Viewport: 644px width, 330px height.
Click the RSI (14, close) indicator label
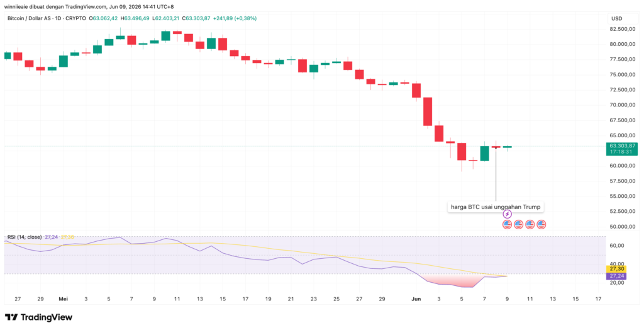tap(25, 237)
